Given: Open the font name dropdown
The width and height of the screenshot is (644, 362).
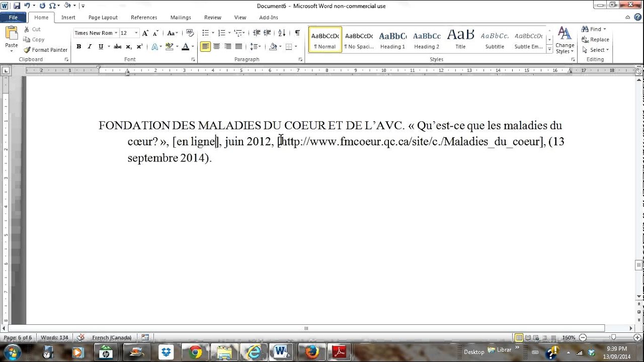Looking at the screenshot, I should 116,33.
